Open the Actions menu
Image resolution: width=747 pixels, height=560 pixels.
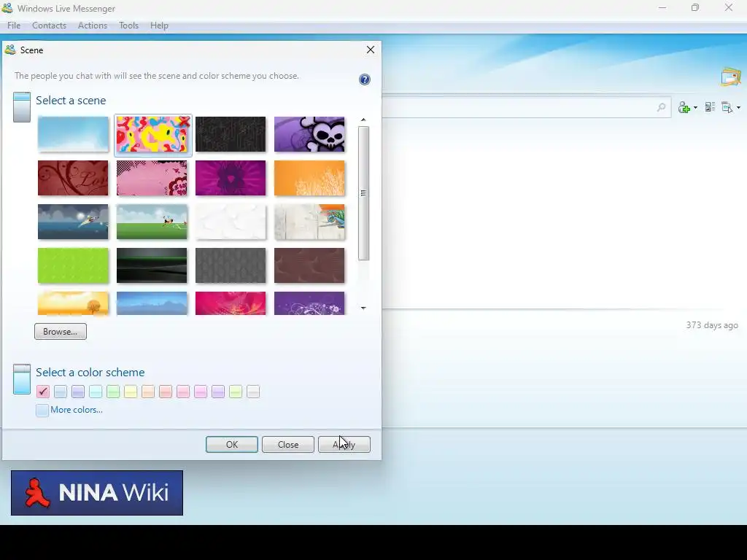(93, 26)
